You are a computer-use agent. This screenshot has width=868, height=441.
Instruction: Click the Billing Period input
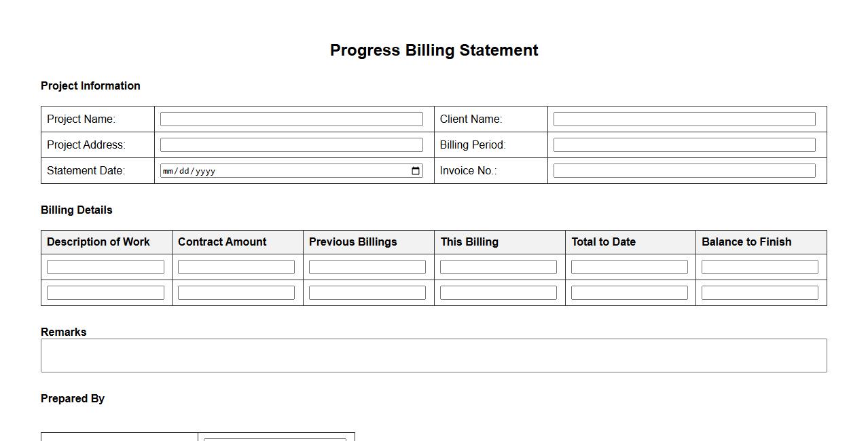(684, 145)
